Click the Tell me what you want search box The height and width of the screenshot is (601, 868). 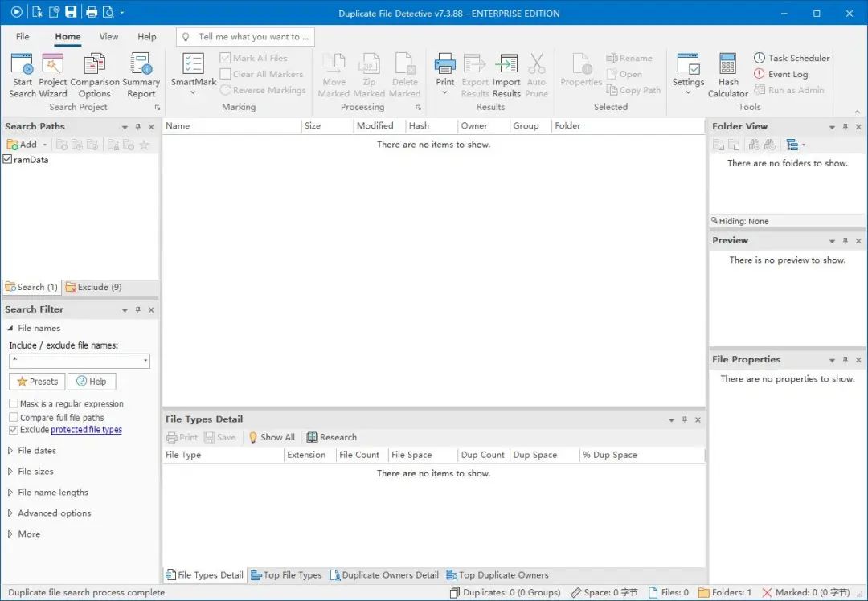(245, 36)
